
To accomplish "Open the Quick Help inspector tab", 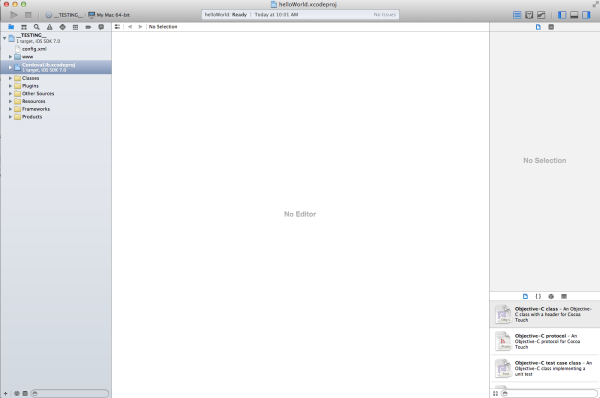I will click(x=551, y=27).
